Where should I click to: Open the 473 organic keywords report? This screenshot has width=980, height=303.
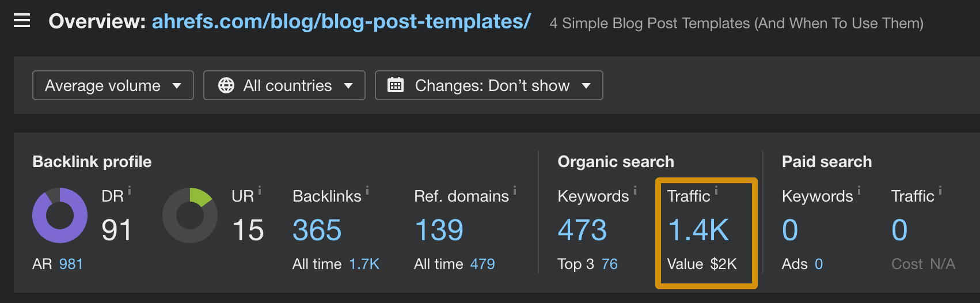point(582,230)
